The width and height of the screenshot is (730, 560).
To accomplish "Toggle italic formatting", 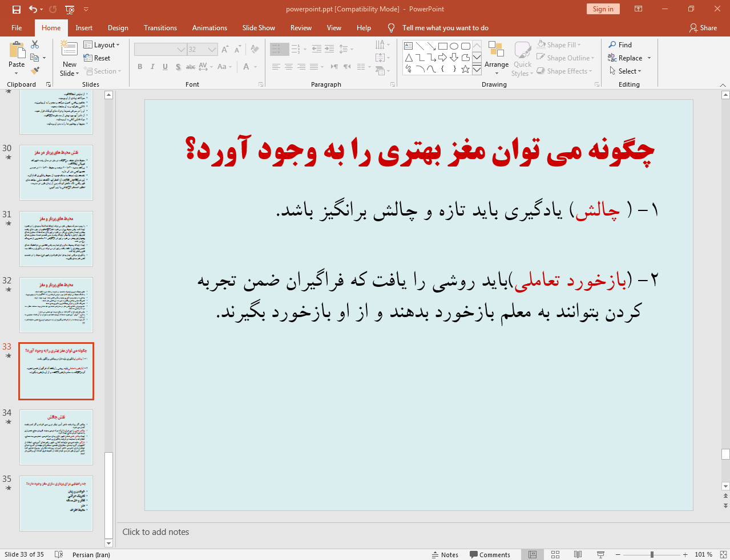I will click(x=152, y=67).
